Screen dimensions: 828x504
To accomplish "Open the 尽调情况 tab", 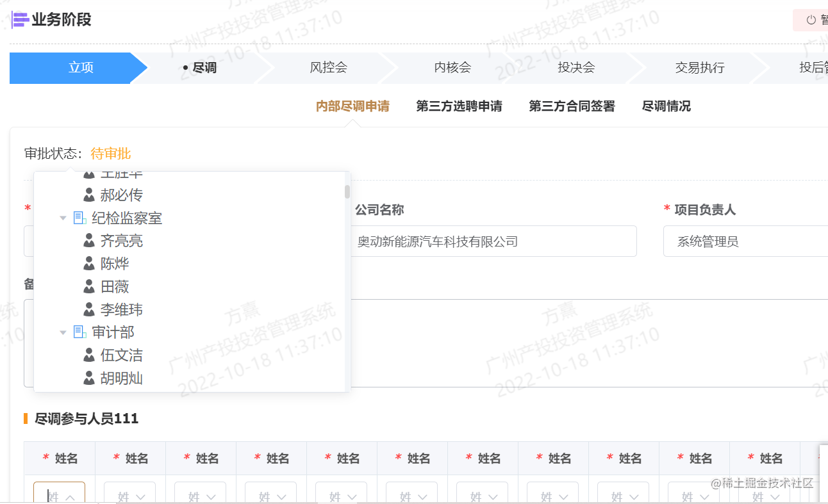I will [666, 106].
